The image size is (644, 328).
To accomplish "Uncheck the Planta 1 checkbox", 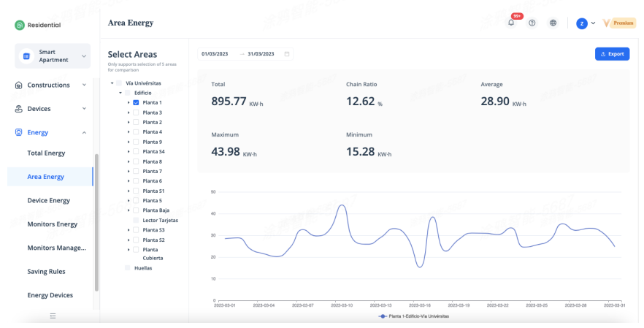I will coord(136,103).
